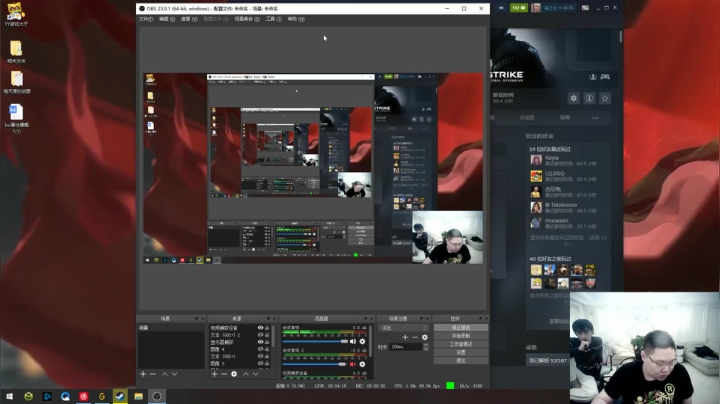720x404 pixels.
Task: Open the 帮助(H) menu
Action: (x=296, y=19)
